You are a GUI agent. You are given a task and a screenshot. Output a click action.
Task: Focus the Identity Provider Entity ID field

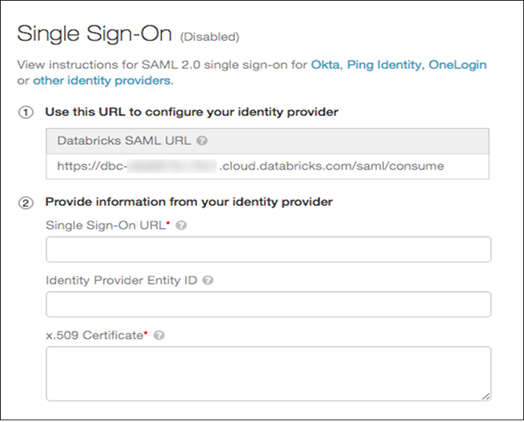tap(268, 304)
